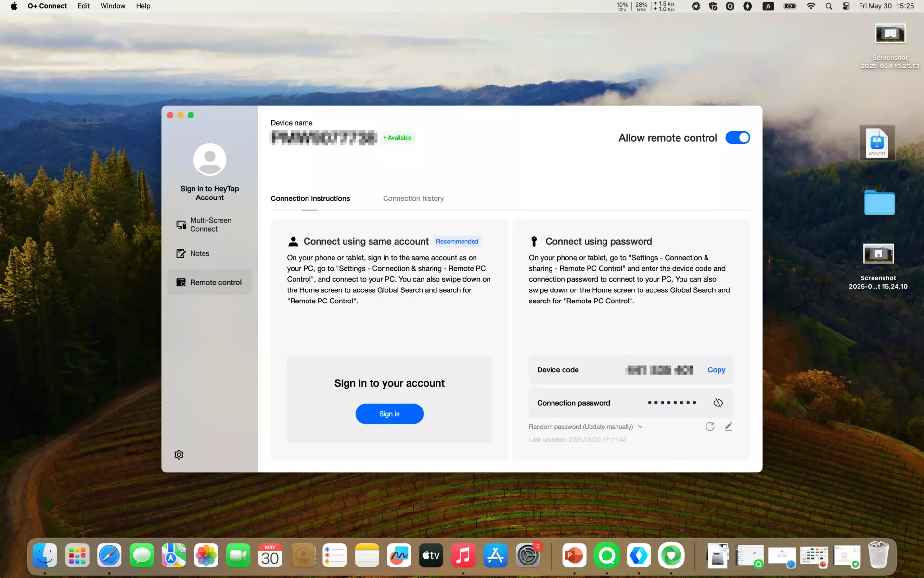Open the Help menu
The image size is (924, 578).
click(x=143, y=6)
